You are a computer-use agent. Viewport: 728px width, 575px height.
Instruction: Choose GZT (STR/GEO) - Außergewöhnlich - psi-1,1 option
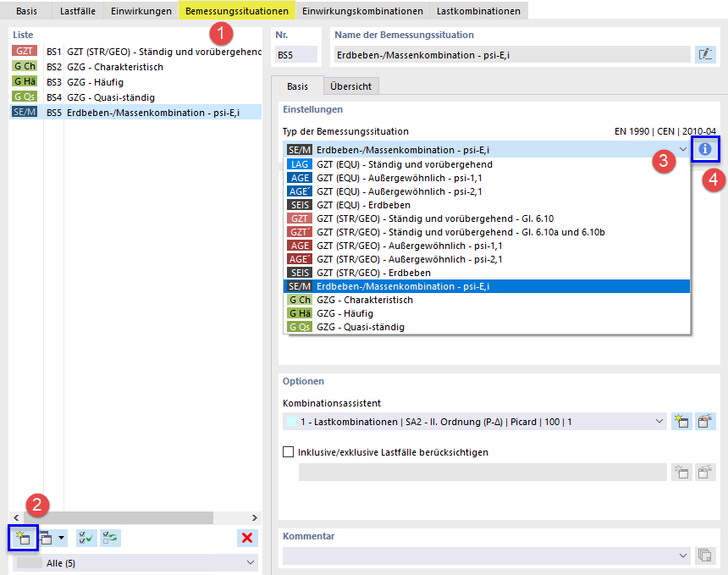click(487, 246)
